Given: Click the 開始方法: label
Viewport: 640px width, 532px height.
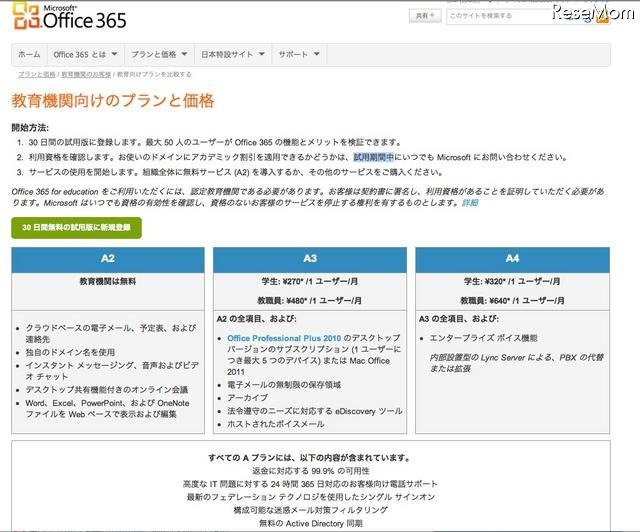Looking at the screenshot, I should click(30, 128).
